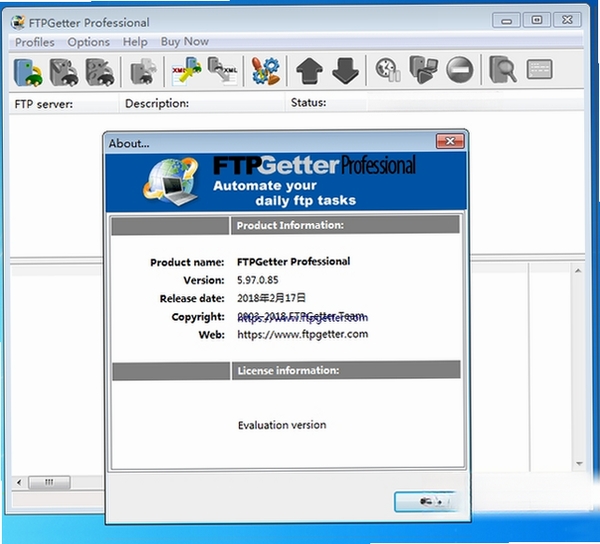The height and width of the screenshot is (544, 600).
Task: Open program settings via gears icon
Action: click(266, 71)
